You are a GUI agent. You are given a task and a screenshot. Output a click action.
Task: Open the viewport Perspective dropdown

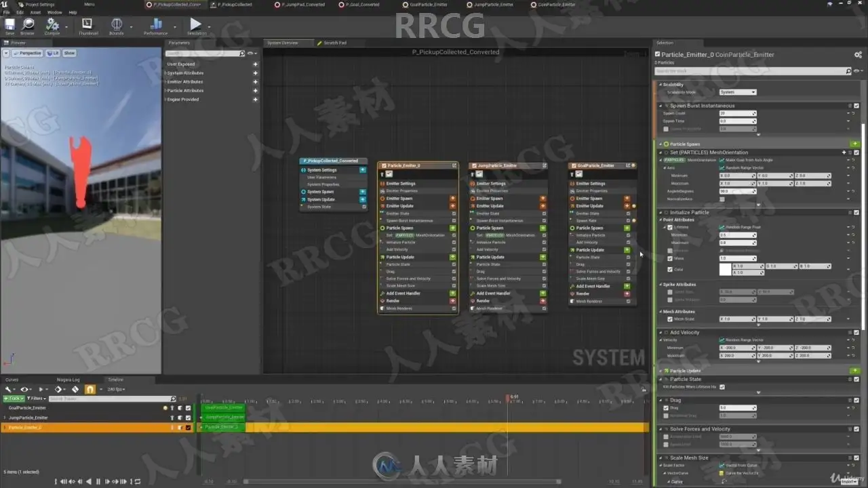coord(27,53)
